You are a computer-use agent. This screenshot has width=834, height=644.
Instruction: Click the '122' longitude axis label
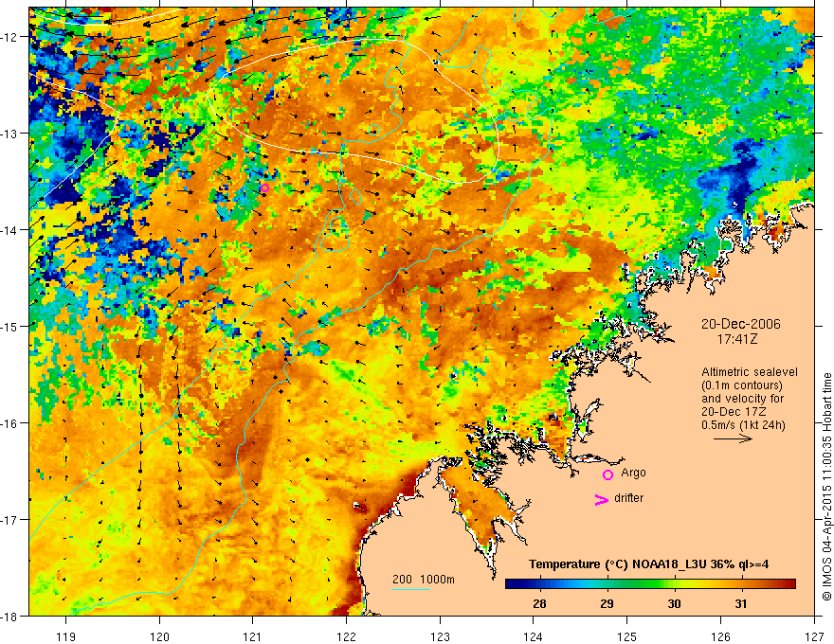(346, 636)
